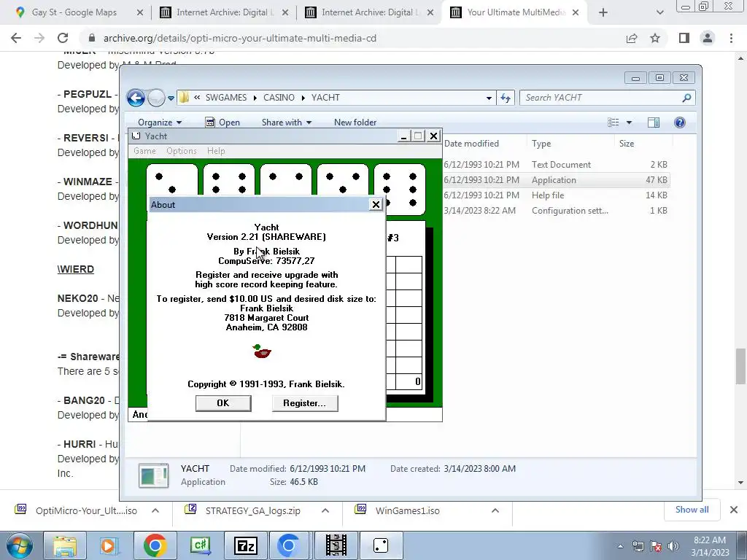Expand options for OptiMicro-Your_Ult....iso download

[155, 510]
